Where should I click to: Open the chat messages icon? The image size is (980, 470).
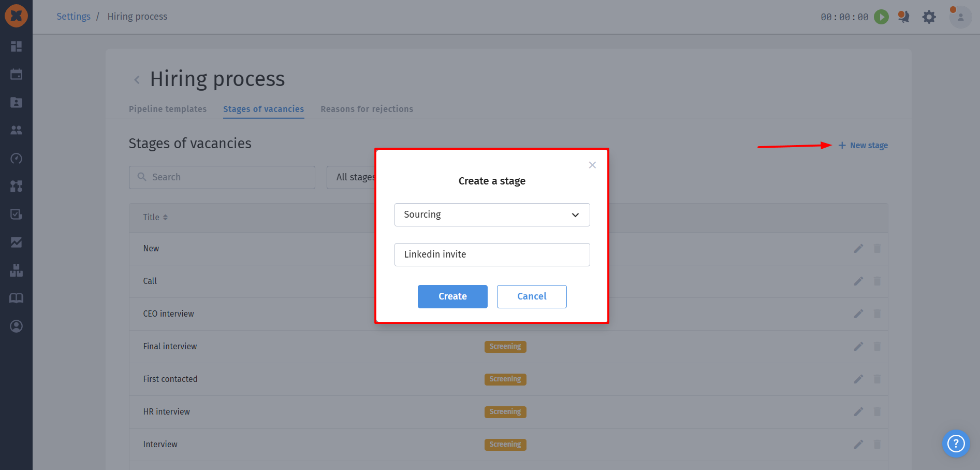click(904, 17)
